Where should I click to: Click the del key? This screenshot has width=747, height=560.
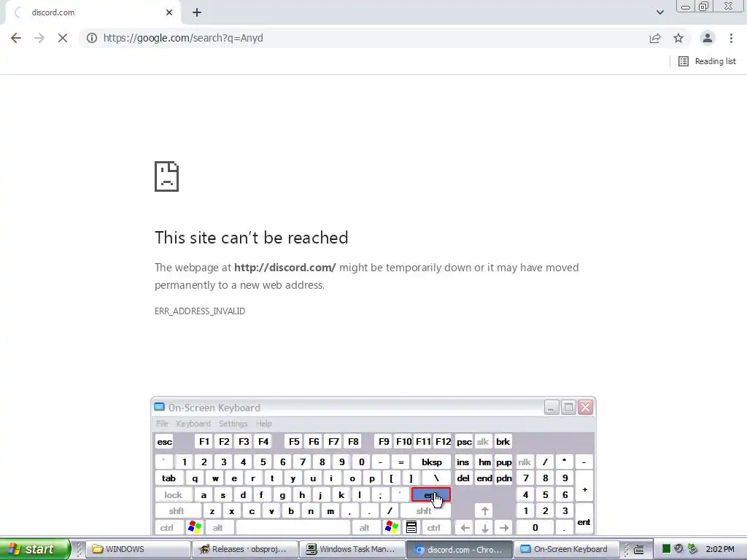tap(463, 478)
